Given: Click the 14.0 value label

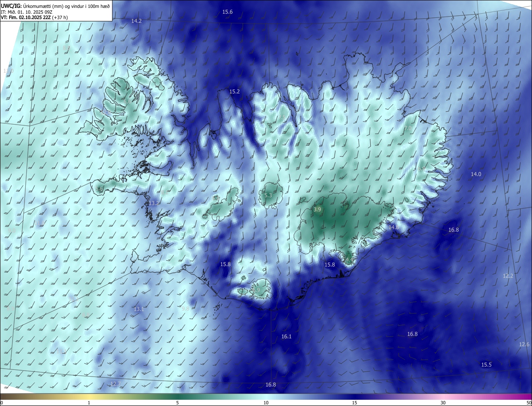Looking at the screenshot, I should coord(476,174).
